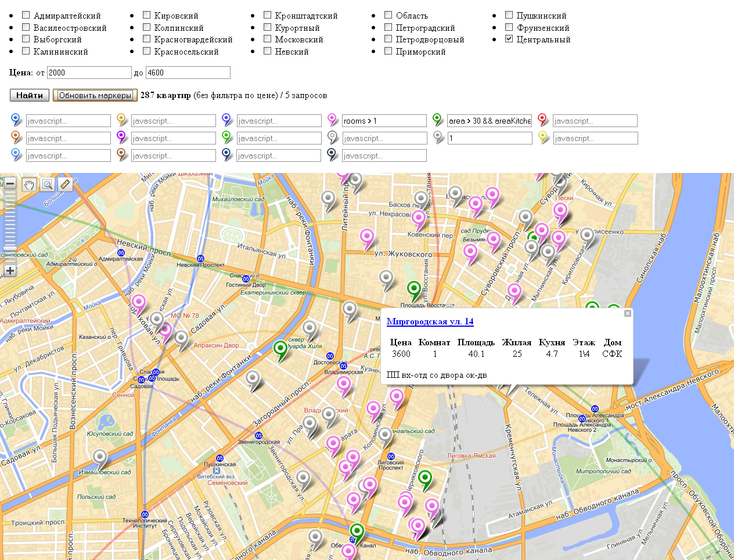
Task: Toggle the Приморский district checkbox
Action: point(388,50)
